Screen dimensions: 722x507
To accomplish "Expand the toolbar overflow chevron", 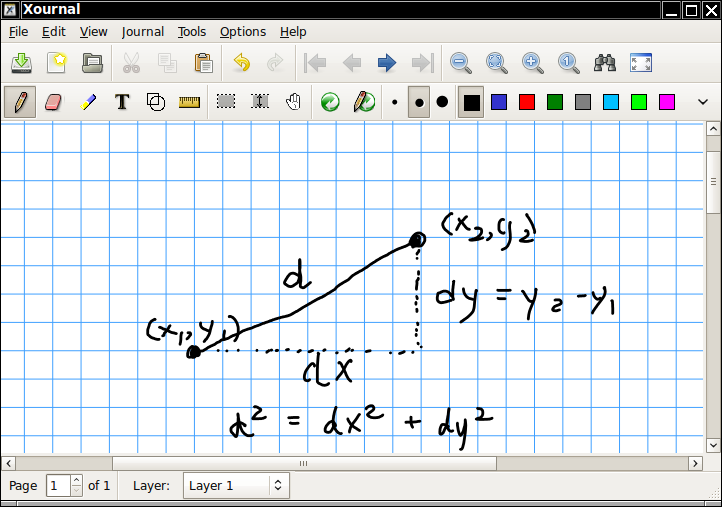I will tap(702, 102).
